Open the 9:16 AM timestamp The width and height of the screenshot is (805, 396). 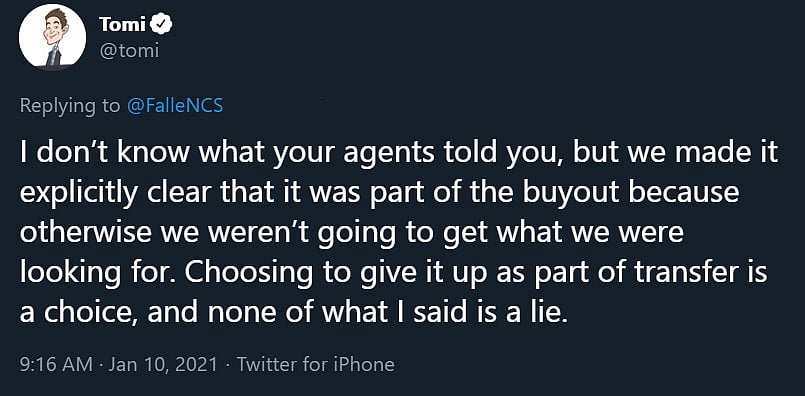[56, 364]
